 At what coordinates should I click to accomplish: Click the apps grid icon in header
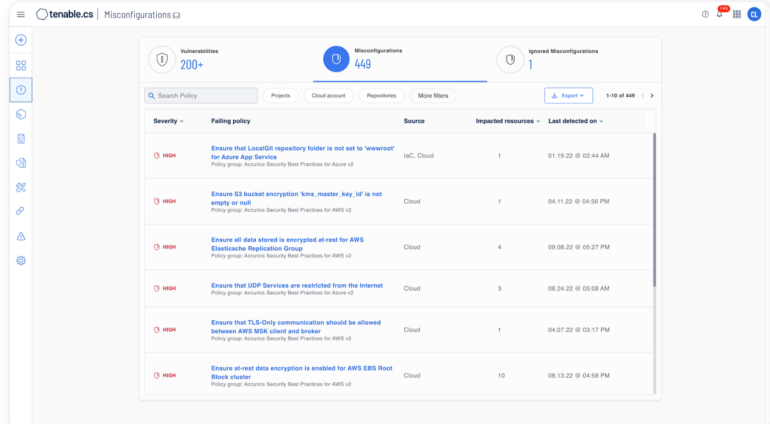click(x=737, y=14)
